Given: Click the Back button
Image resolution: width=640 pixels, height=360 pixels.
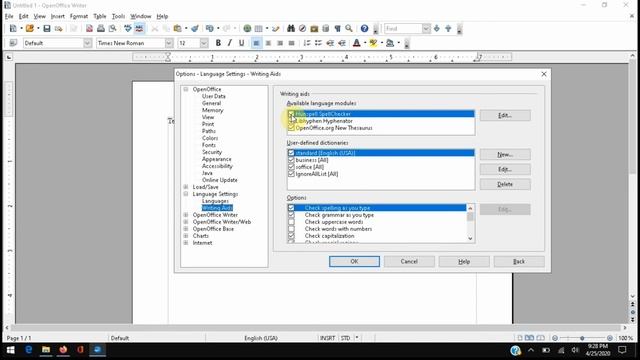Looking at the screenshot, I should point(519,262).
